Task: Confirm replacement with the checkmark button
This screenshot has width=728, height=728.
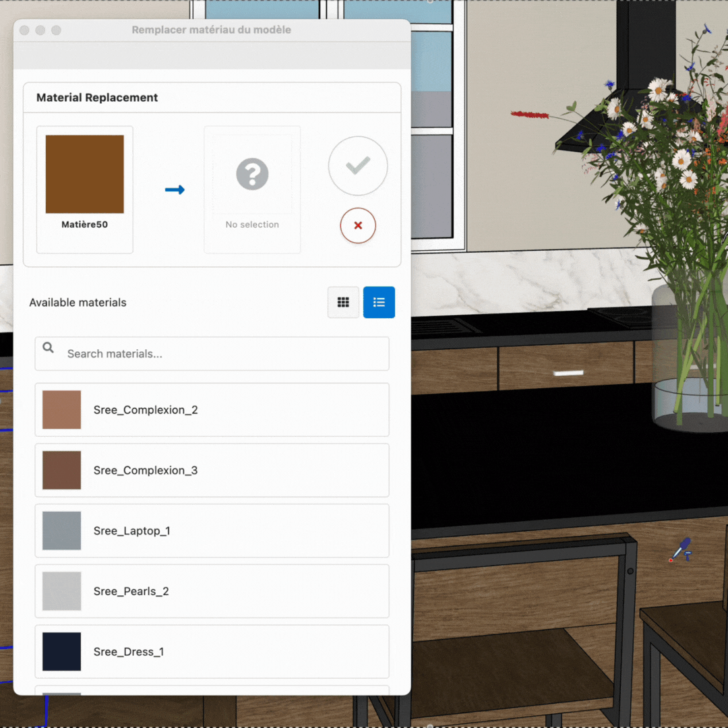Action: [x=358, y=166]
